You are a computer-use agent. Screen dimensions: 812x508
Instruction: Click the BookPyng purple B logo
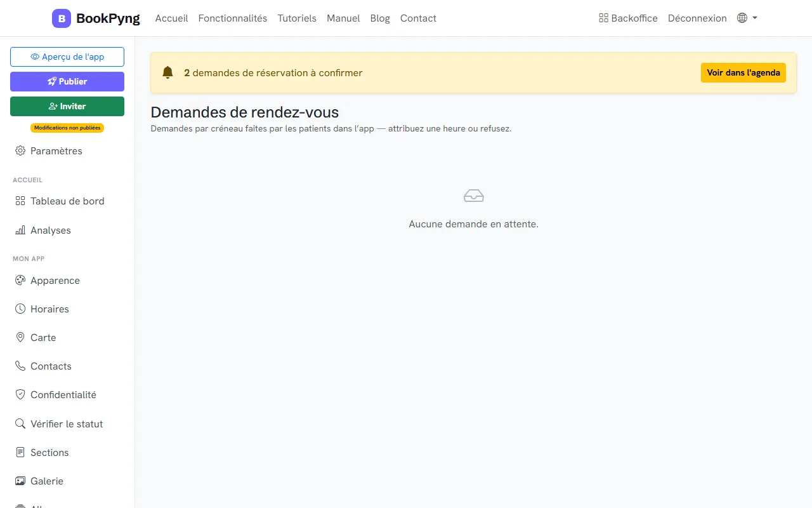click(x=62, y=18)
